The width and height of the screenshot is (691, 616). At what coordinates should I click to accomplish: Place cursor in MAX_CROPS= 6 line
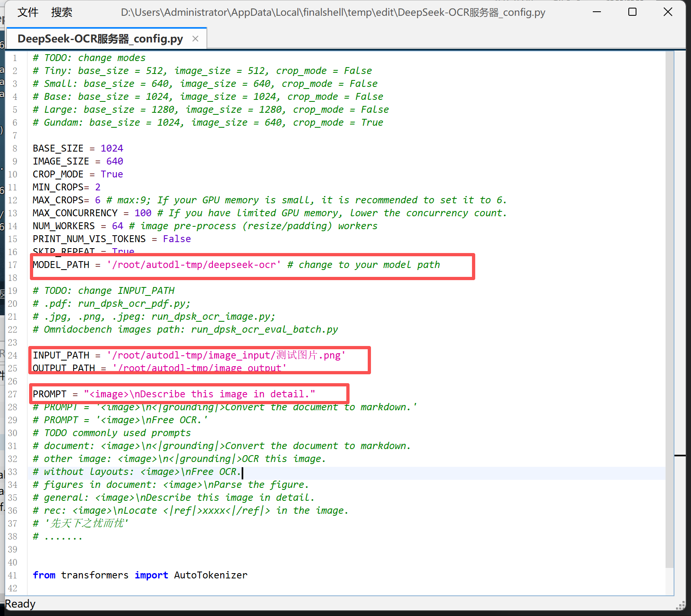click(270, 200)
